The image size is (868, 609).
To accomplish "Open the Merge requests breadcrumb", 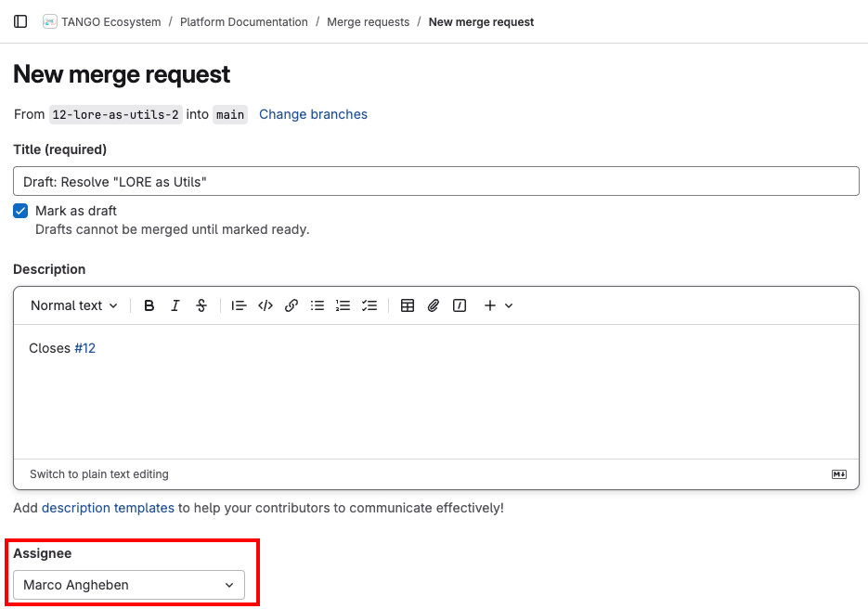I will coord(368,21).
